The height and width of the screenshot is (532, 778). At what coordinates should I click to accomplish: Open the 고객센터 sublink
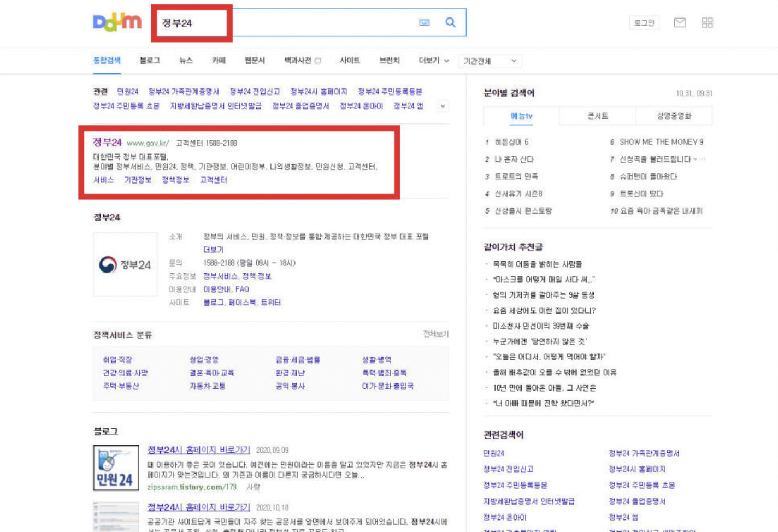[x=213, y=180]
